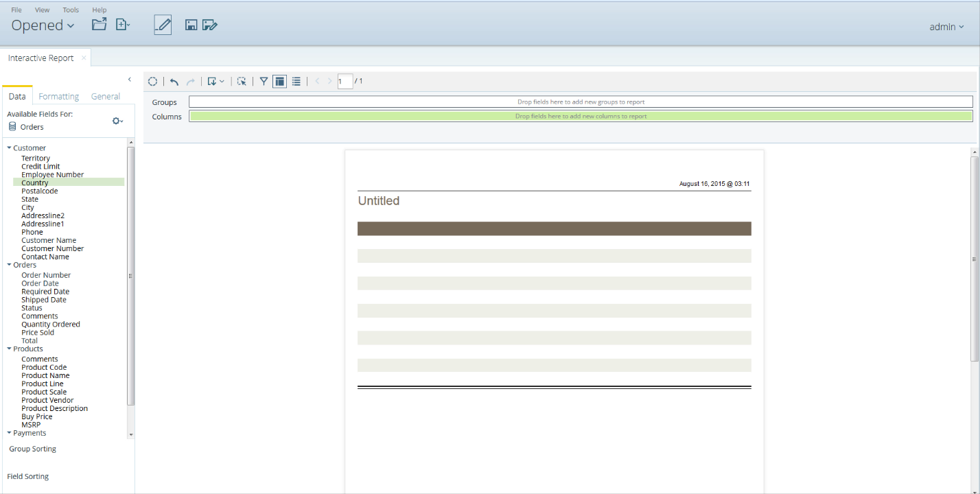This screenshot has height=494, width=980.
Task: Click the Redo arrow
Action: (x=191, y=82)
